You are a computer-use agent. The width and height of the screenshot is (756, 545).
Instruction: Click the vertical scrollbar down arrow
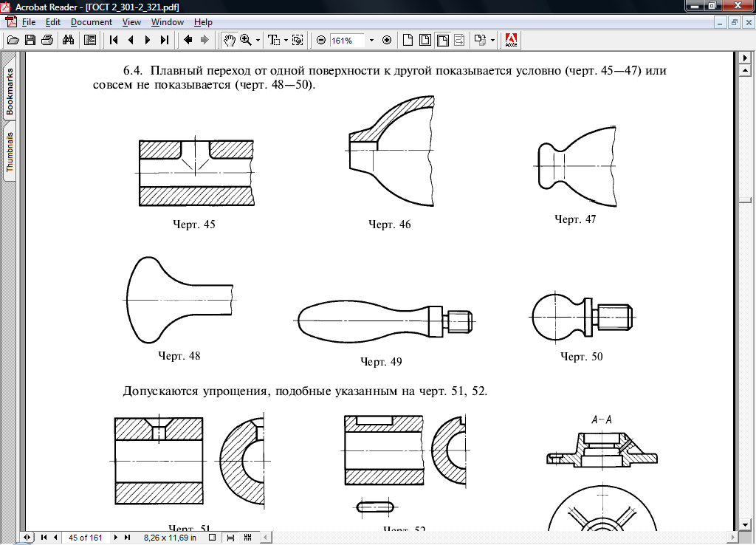click(x=746, y=524)
